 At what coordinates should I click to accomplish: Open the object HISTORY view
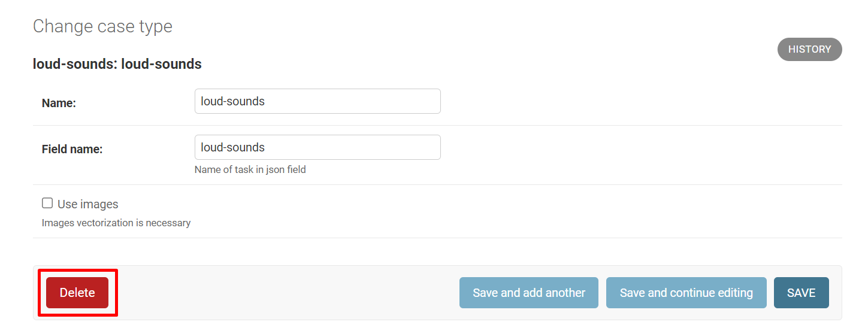point(809,50)
